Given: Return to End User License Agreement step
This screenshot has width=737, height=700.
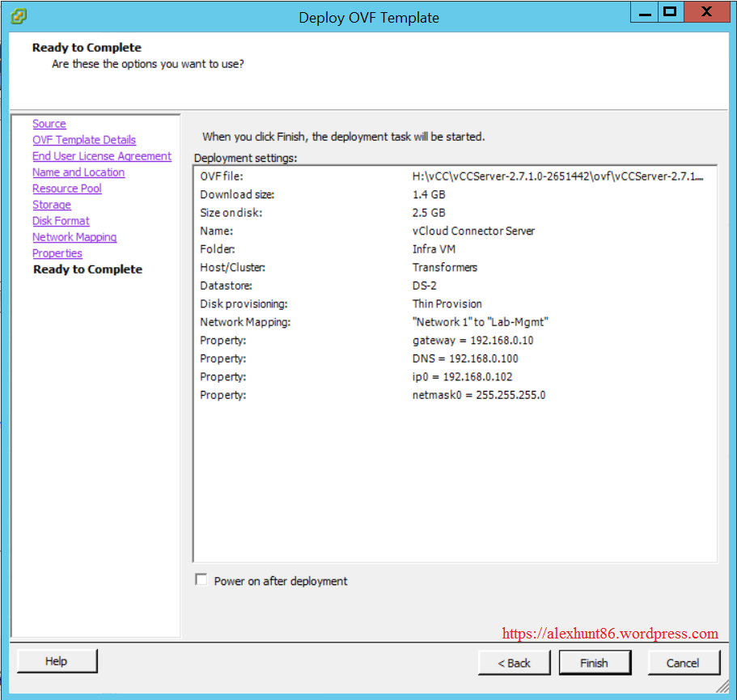Looking at the screenshot, I should click(102, 156).
